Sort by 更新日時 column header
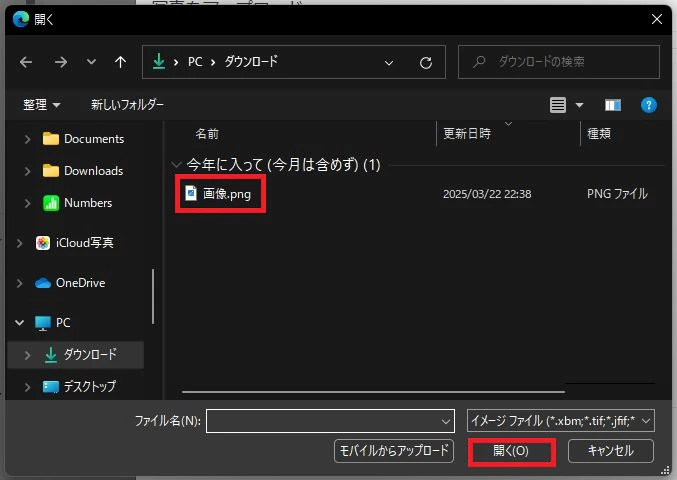The height and width of the screenshot is (480, 677). coord(467,133)
